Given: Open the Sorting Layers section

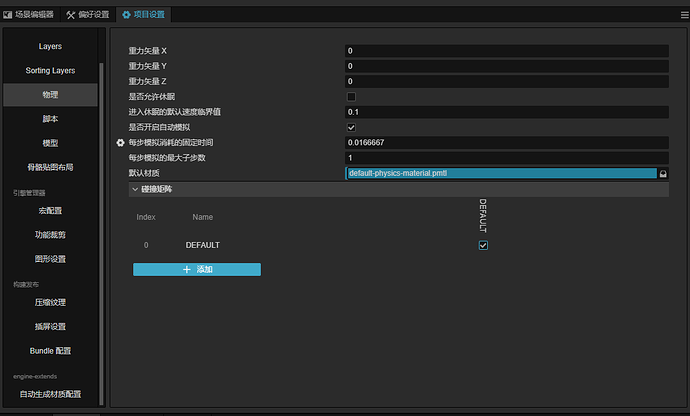Looking at the screenshot, I should [50, 70].
